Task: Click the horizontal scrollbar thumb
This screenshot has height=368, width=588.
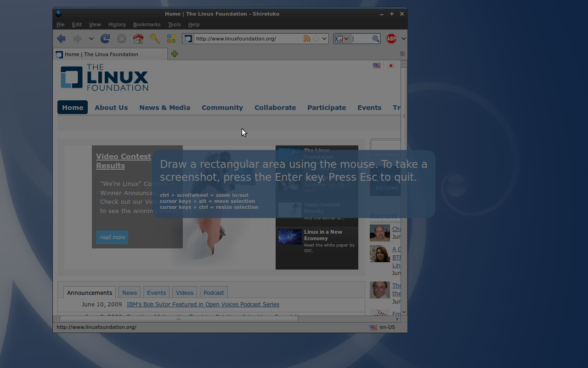Action: 178,319
